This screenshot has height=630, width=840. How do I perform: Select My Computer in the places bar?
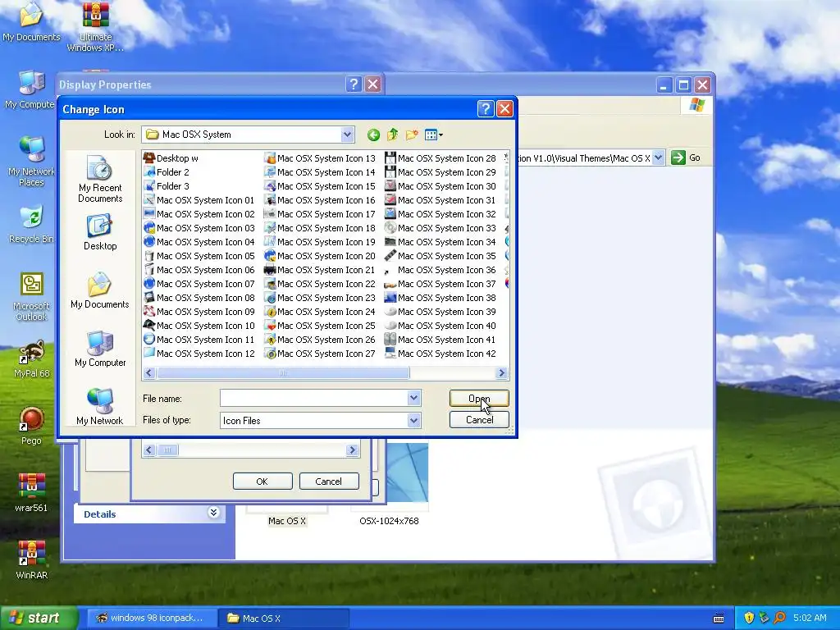[x=100, y=349]
